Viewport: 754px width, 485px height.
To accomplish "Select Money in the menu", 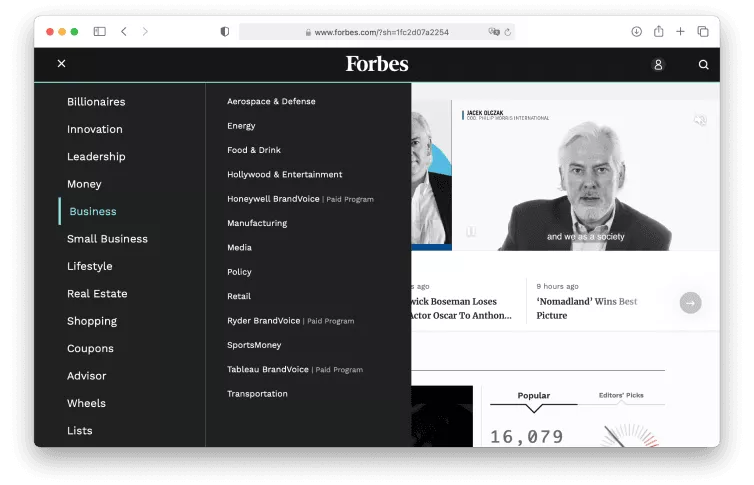I will 84,184.
